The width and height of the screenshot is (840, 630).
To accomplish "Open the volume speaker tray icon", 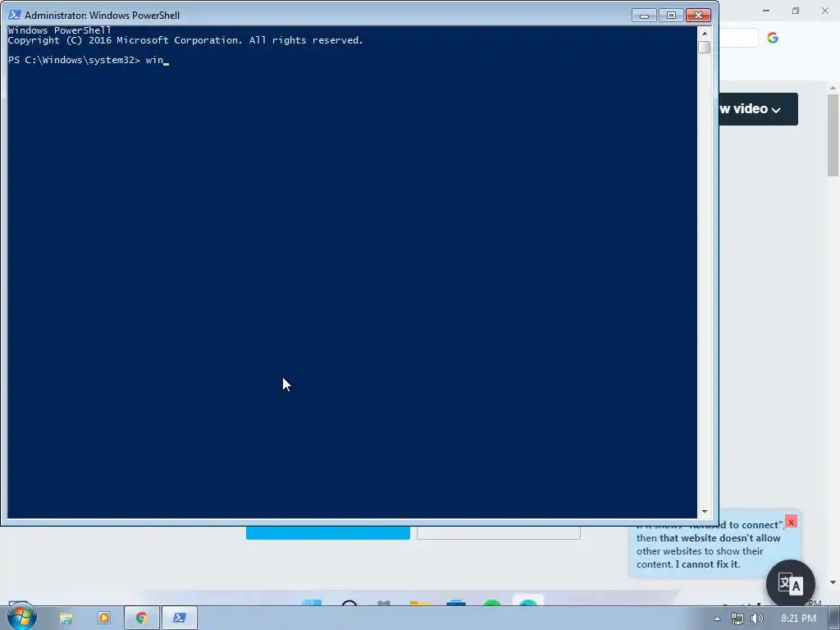I will (x=756, y=619).
